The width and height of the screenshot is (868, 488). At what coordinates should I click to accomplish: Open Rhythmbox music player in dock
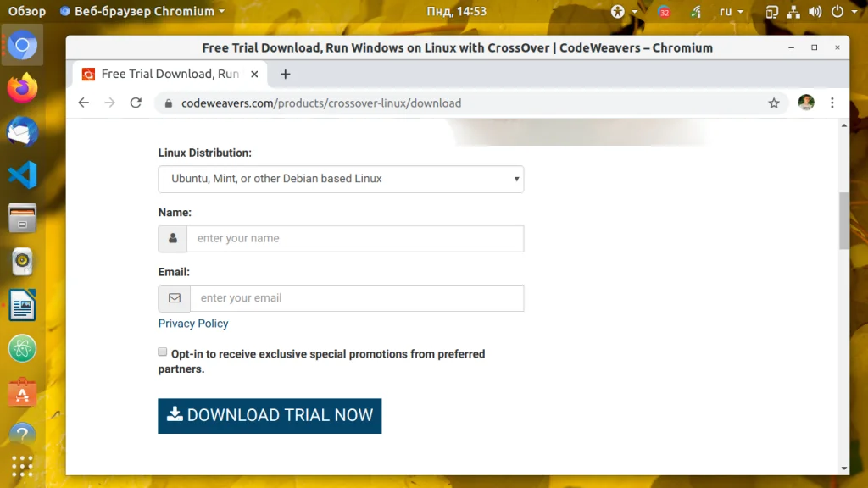click(x=22, y=261)
